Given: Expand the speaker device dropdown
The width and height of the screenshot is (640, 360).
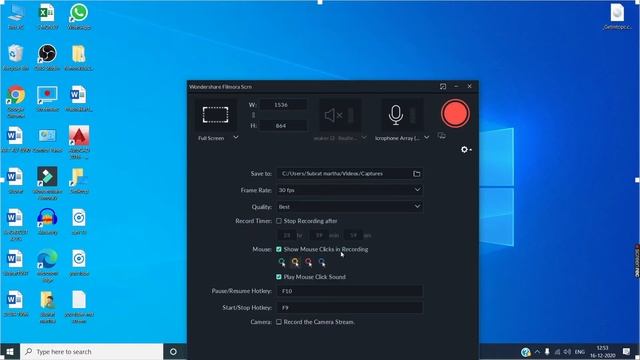Looking at the screenshot, I should [x=364, y=138].
